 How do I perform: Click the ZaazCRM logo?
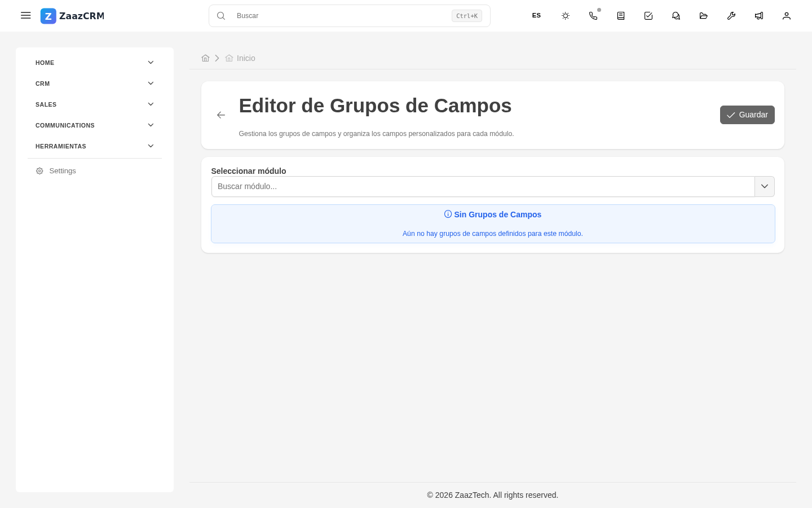click(x=72, y=16)
